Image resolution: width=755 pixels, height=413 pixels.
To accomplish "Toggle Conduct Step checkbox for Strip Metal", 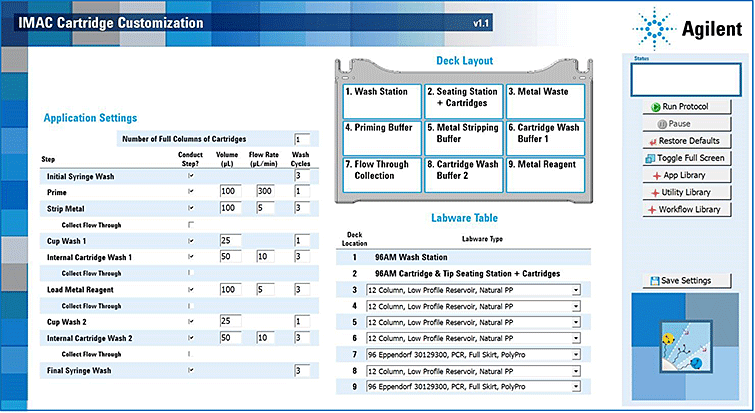I will (191, 207).
